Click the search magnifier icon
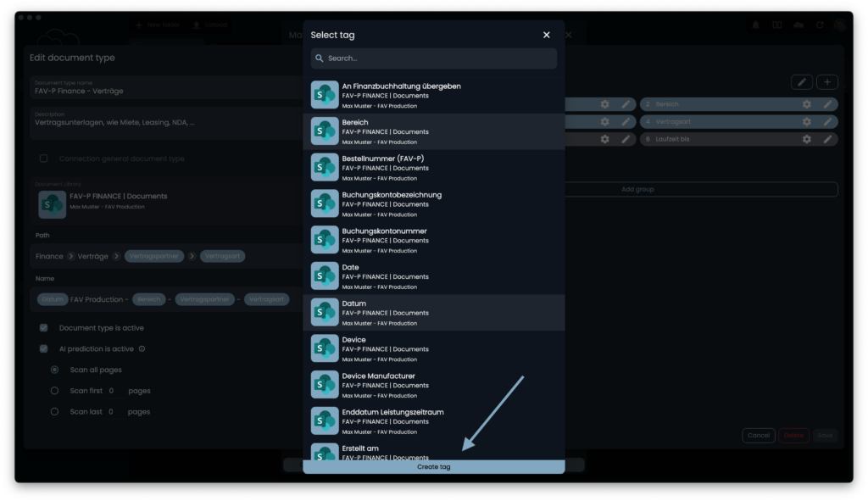The image size is (868, 501). point(320,58)
